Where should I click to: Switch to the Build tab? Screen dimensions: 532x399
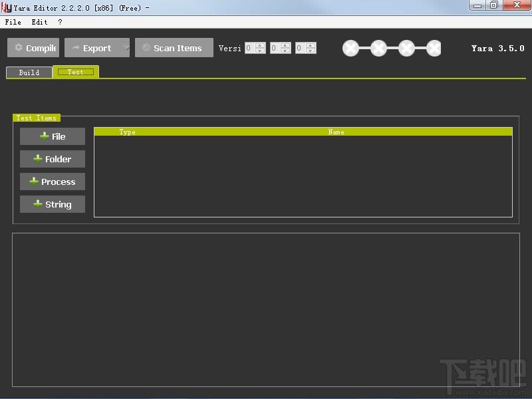(29, 72)
